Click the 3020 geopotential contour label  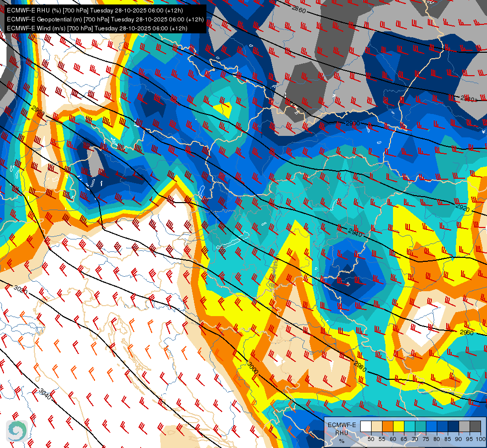click(21, 290)
